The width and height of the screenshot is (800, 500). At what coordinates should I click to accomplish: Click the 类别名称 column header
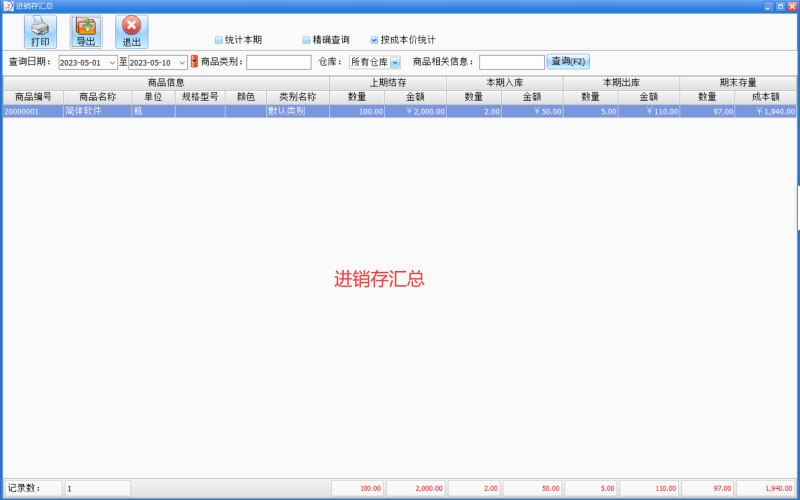point(298,97)
